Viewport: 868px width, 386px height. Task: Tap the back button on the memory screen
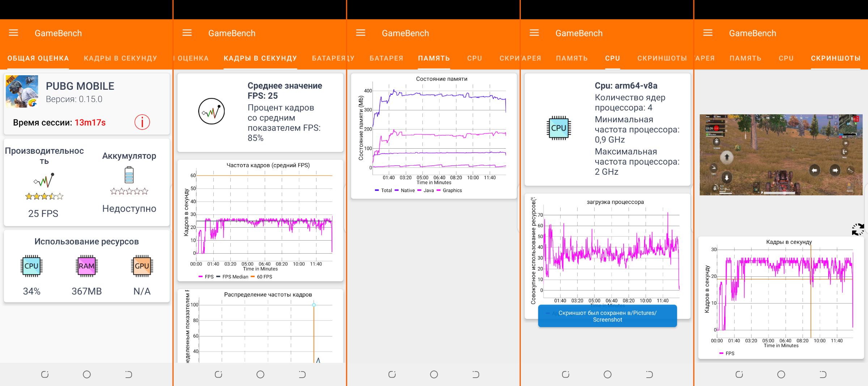(476, 374)
